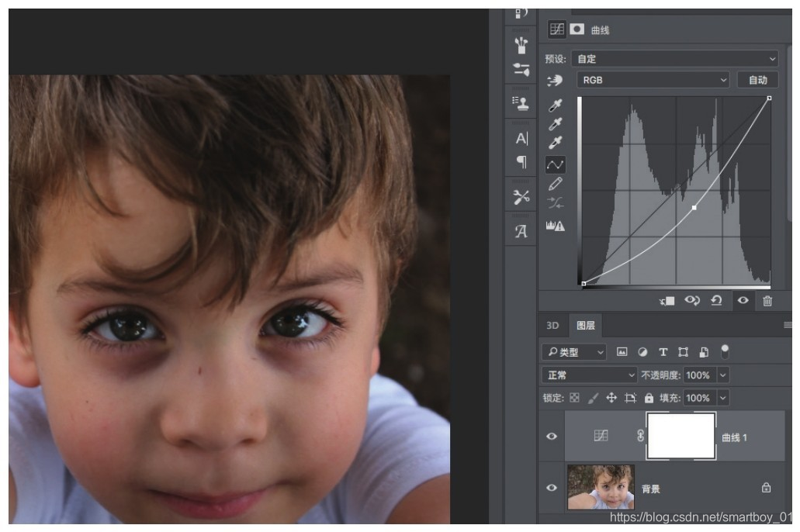Click the 背景 layer name
The image size is (800, 532).
click(651, 489)
